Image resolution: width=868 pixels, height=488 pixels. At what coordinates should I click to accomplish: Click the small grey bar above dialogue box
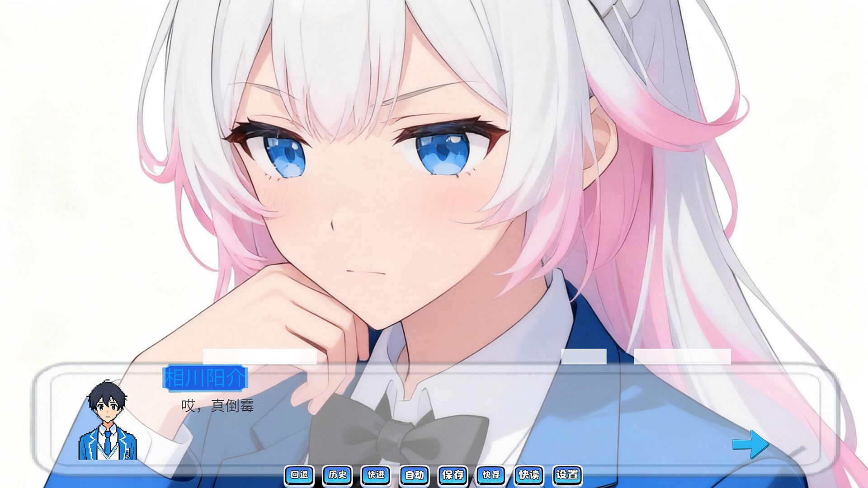coord(584,356)
